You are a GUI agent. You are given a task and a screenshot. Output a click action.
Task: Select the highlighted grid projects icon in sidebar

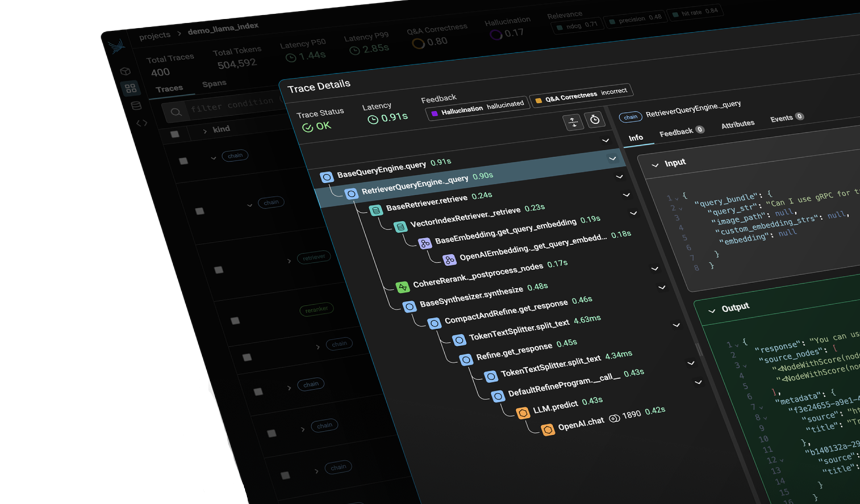pyautogui.click(x=131, y=88)
